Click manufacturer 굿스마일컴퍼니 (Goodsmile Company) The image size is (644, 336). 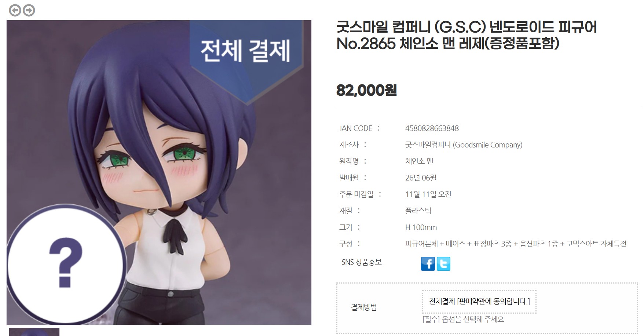click(x=464, y=145)
